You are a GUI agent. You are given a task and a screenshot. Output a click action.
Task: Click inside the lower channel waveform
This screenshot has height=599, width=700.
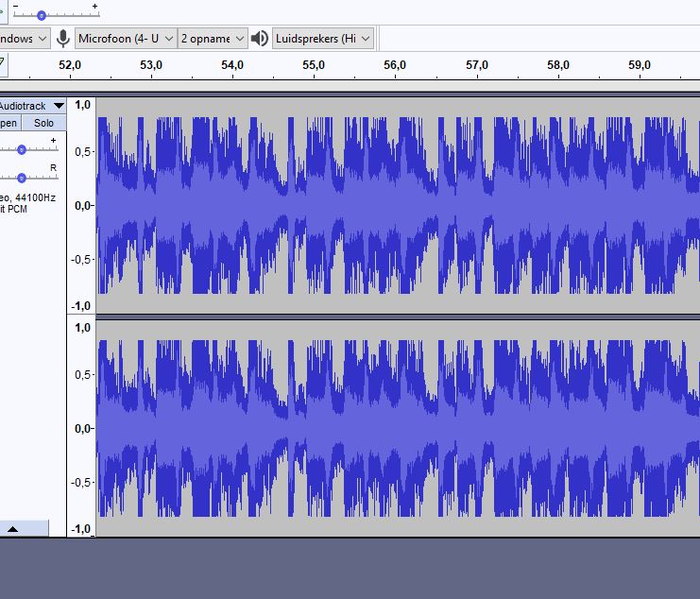point(397,428)
